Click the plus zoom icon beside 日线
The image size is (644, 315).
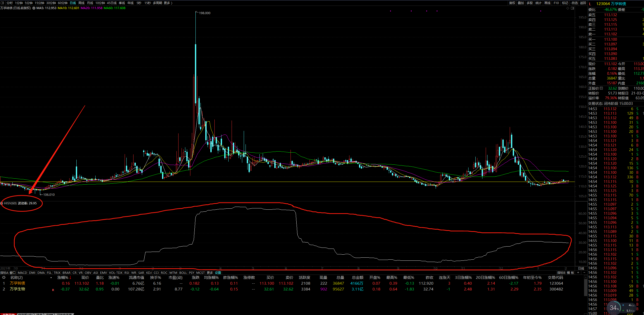click(x=578, y=273)
